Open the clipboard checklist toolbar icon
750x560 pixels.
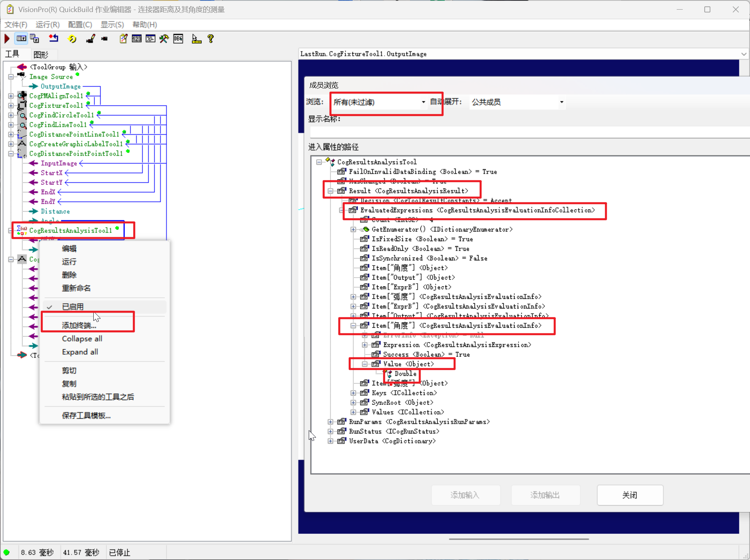(123, 38)
